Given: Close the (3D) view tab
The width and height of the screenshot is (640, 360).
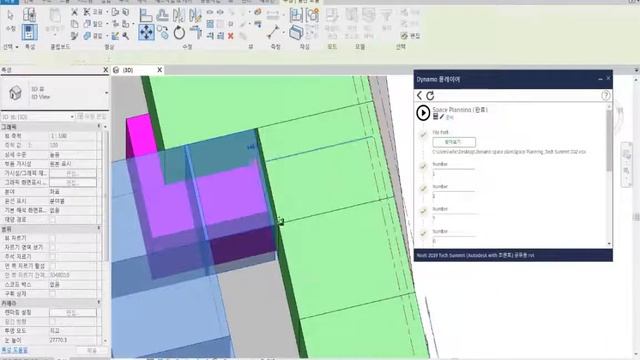Looking at the screenshot, I should click(x=160, y=70).
